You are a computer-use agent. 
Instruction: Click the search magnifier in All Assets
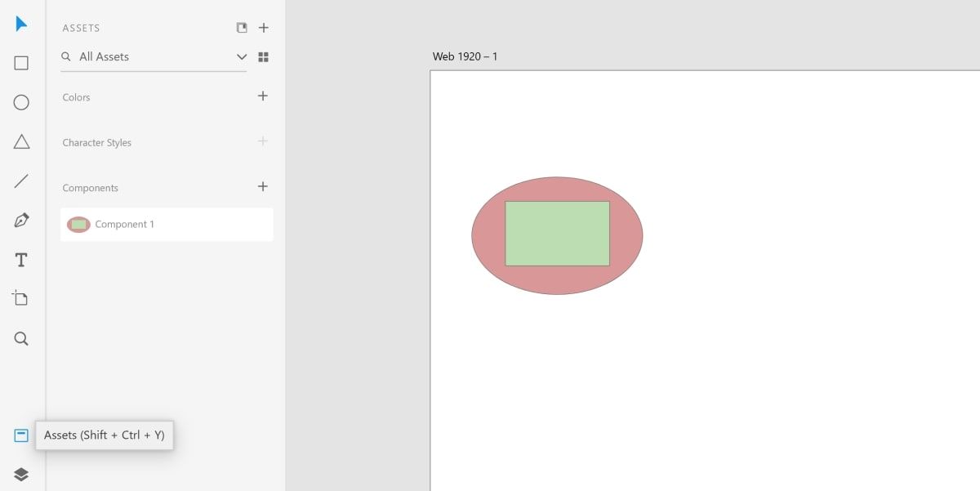[67, 57]
